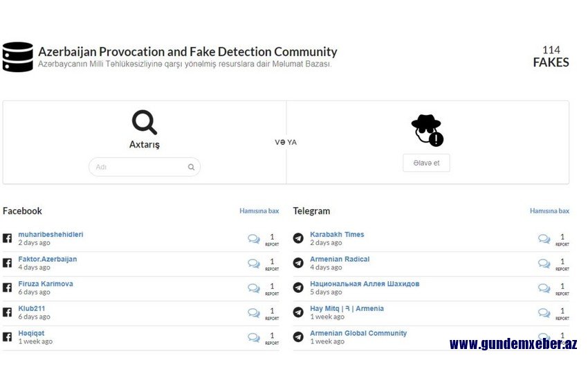Open the Klub211 entry
The height and width of the screenshot is (367, 588).
(x=32, y=309)
